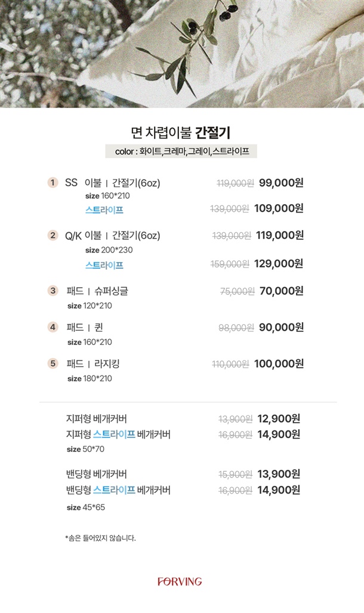Click the number 3 circle badge
Image resolution: width=364 pixels, height=613 pixels.
tap(53, 291)
